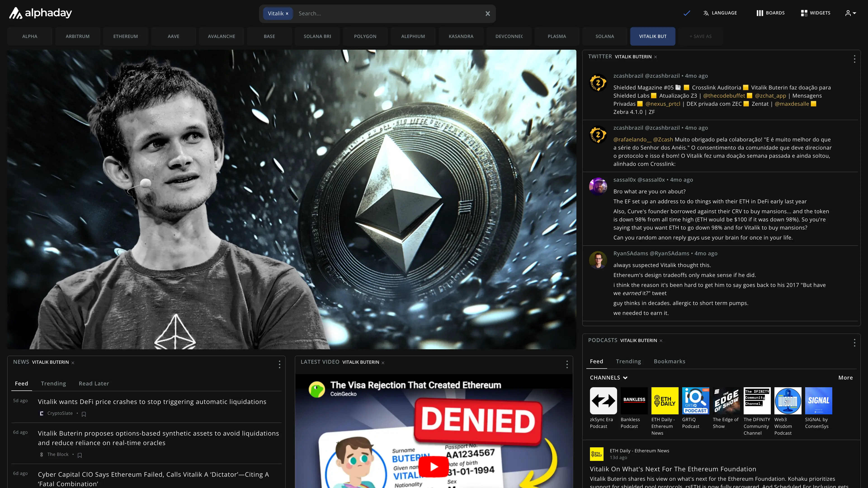The image size is (868, 488).
Task: Click zcashbrazil avatar on Shielded Magazine tweet
Action: pyautogui.click(x=598, y=83)
